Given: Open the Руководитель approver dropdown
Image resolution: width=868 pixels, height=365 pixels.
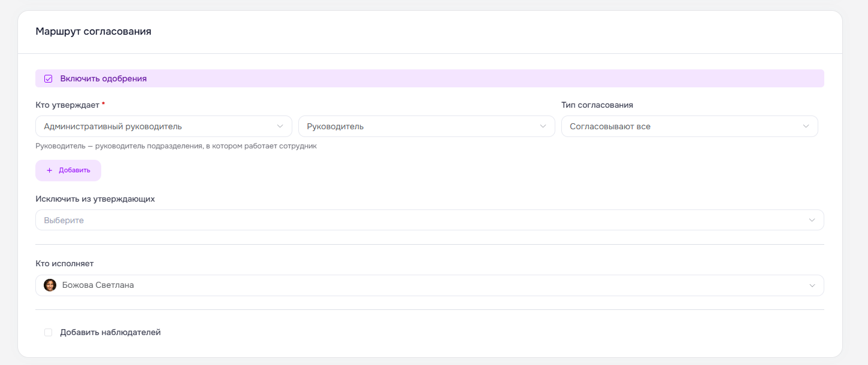Looking at the screenshot, I should point(427,126).
